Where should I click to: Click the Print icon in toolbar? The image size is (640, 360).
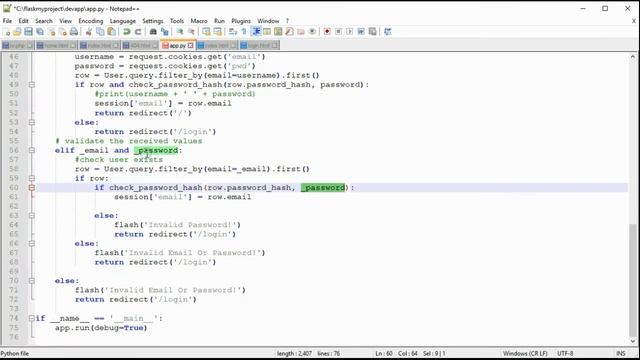click(74, 32)
